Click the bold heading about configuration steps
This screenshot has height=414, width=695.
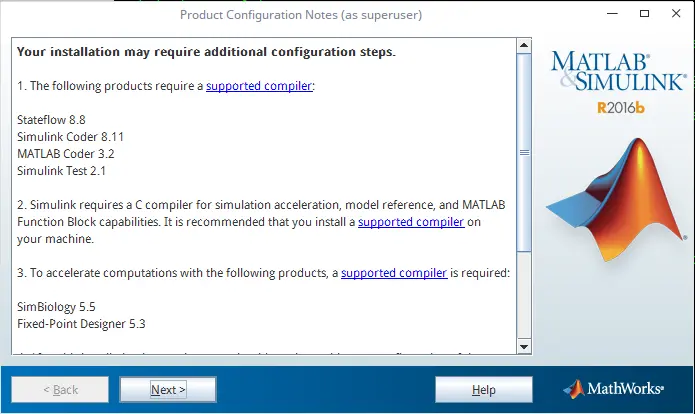click(206, 52)
